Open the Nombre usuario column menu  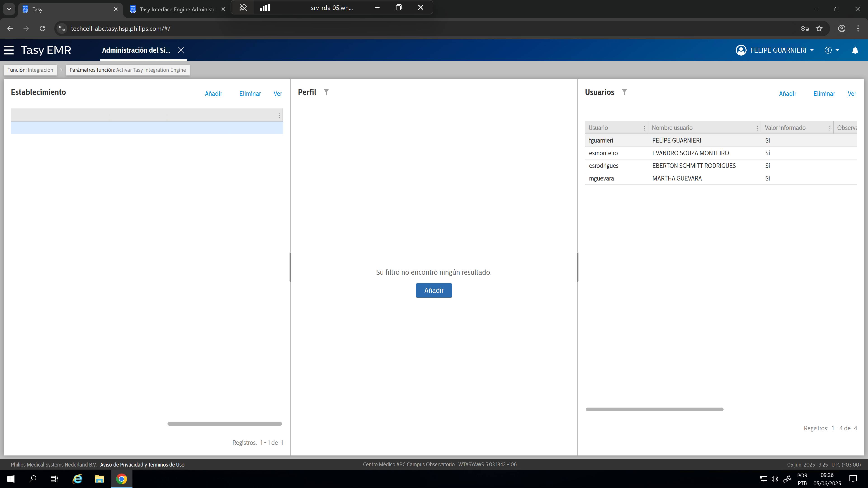(x=757, y=128)
